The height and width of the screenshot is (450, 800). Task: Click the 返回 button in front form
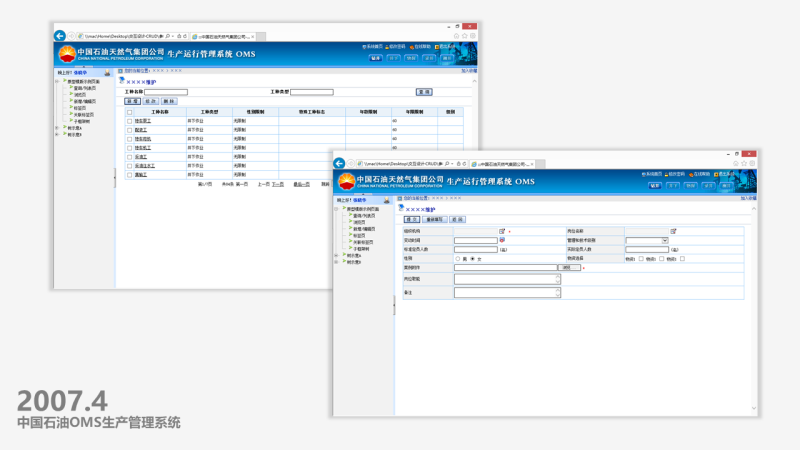click(x=457, y=219)
